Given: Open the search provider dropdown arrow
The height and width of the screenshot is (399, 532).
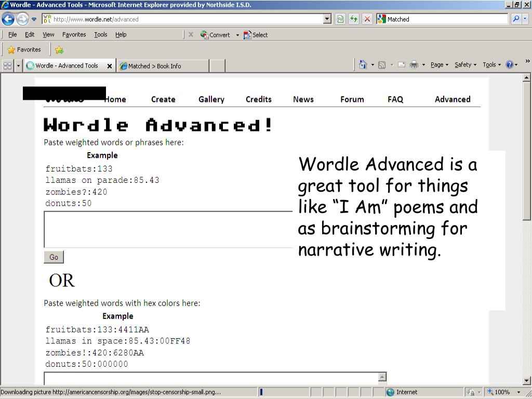Looking at the screenshot, I should pos(525,19).
